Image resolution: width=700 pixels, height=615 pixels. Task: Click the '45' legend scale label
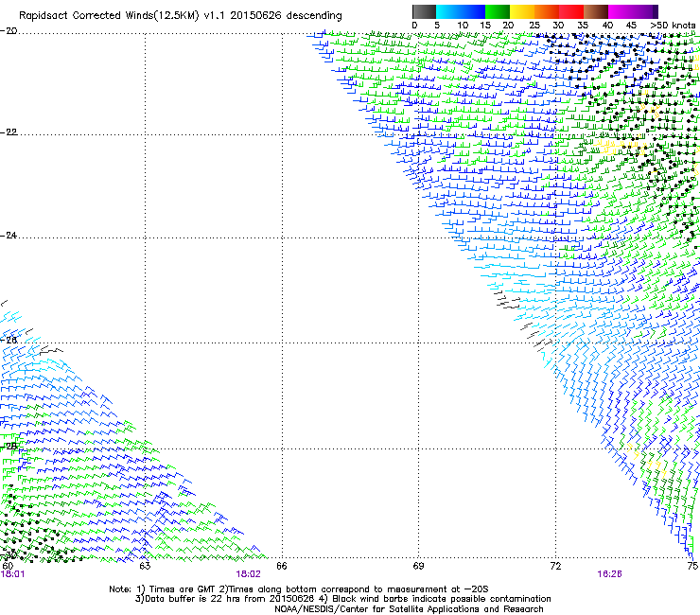pos(631,26)
